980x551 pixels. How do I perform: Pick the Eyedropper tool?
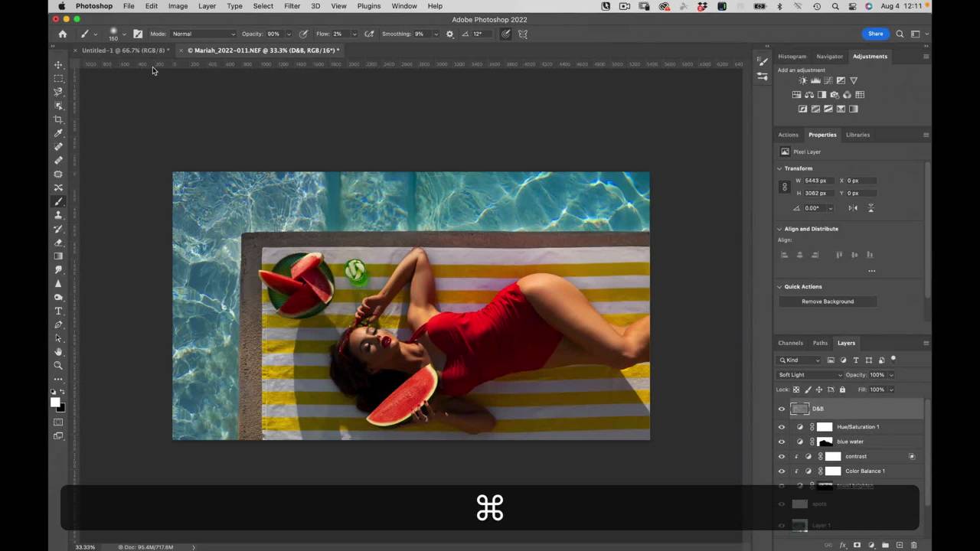pyautogui.click(x=58, y=133)
